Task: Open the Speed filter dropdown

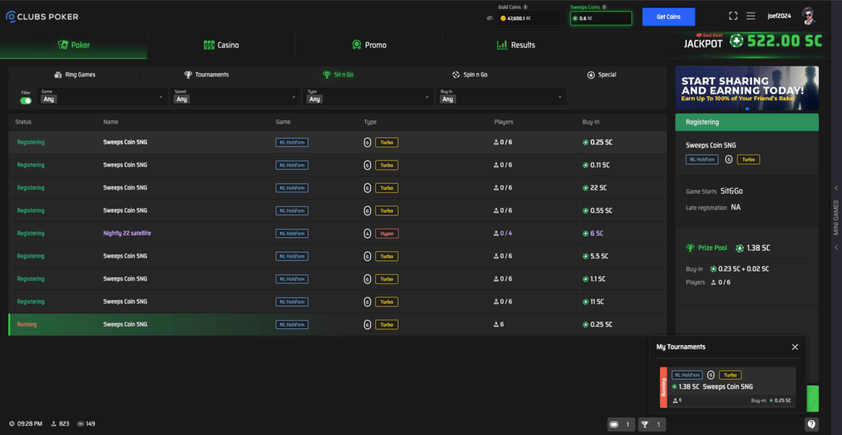Action: 235,97
